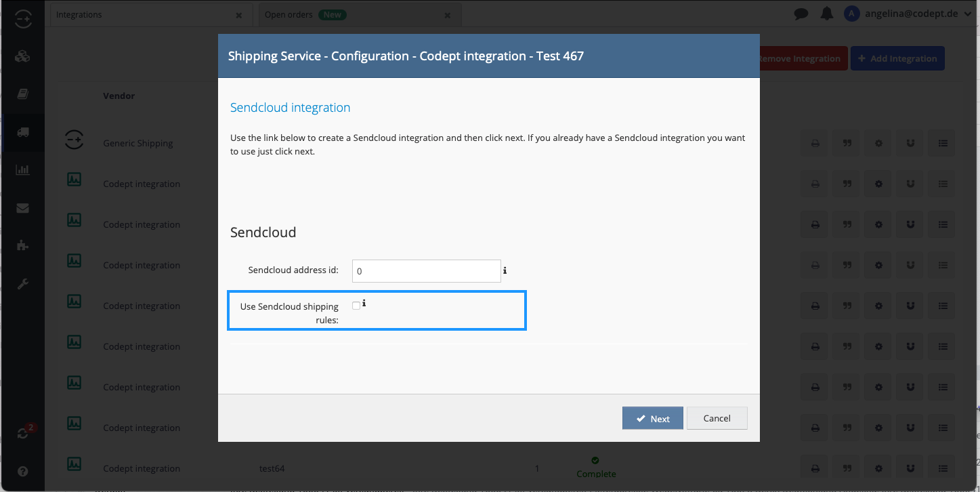Click the user avatar letter A
Screen dimensions: 980x492
(x=851, y=14)
